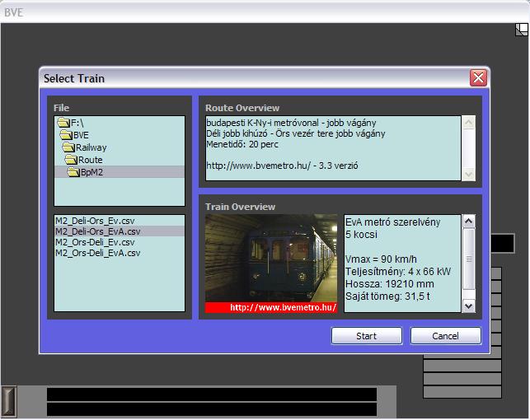Screen dimensions: 530x420
Task: Open the F:\ drive folder icon
Action: 63,122
